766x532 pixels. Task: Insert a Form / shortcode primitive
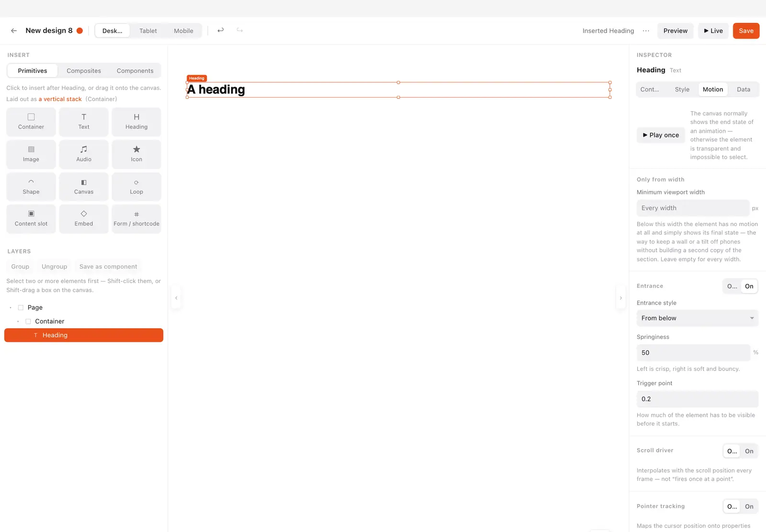[x=136, y=219]
